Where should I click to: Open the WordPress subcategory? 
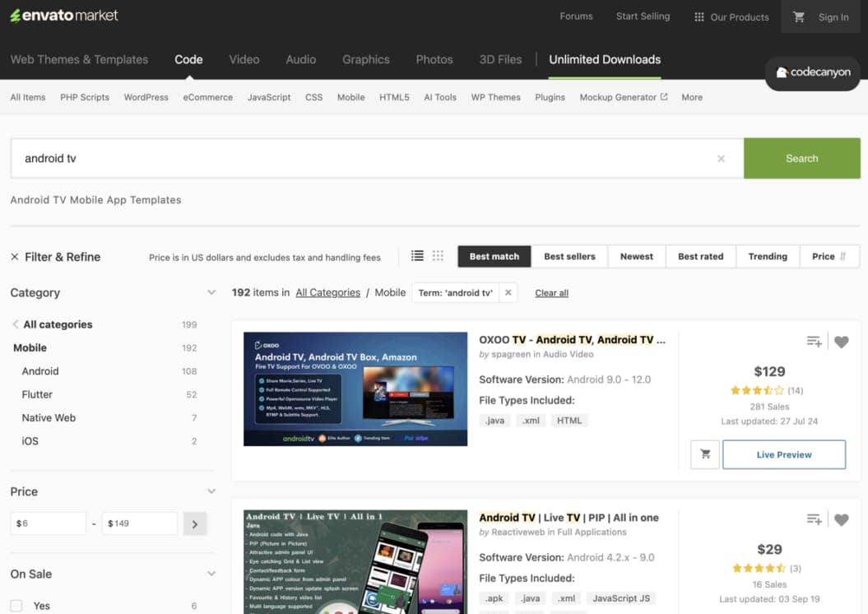(146, 97)
